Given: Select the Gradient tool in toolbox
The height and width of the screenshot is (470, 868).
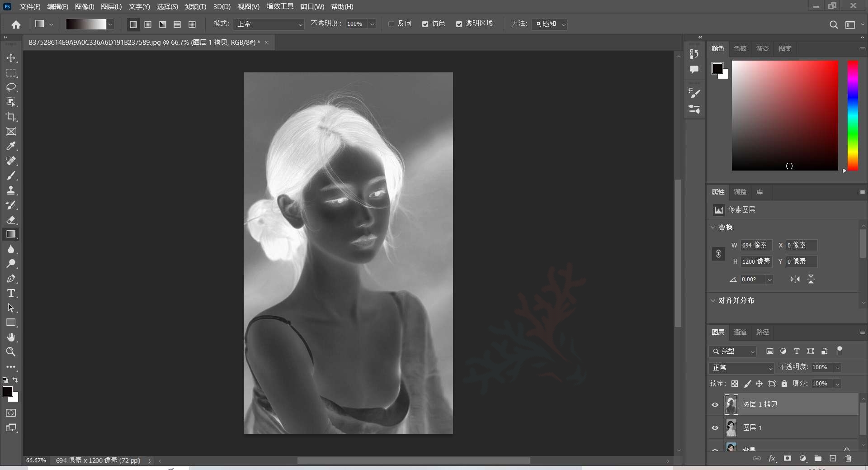Looking at the screenshot, I should [11, 234].
